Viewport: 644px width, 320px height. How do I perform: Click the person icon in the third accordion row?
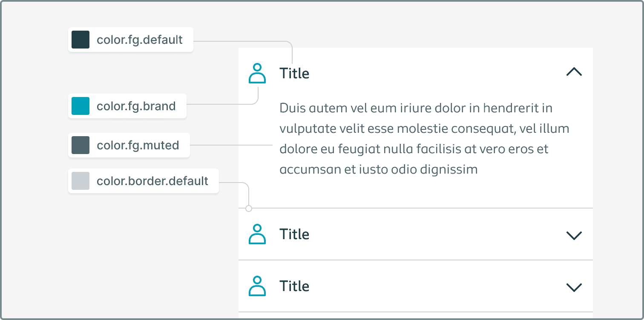pyautogui.click(x=257, y=286)
